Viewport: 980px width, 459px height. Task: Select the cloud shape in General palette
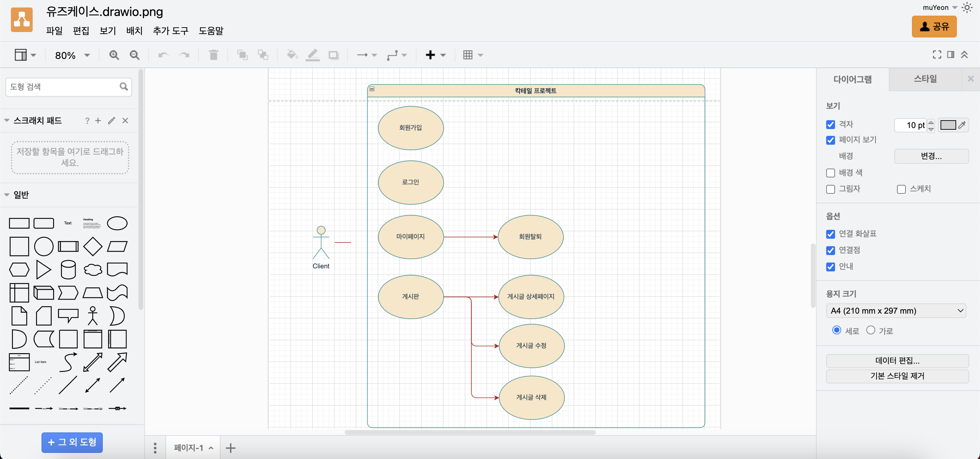click(93, 270)
